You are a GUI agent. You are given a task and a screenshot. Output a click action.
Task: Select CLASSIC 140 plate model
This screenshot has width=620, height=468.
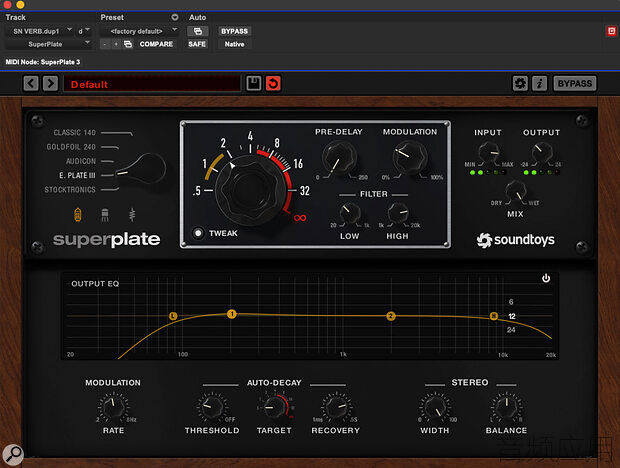74,132
